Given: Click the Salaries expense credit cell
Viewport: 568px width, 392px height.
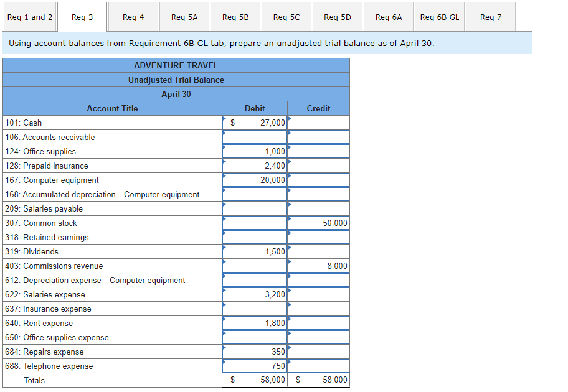Looking at the screenshot, I should pos(319,294).
